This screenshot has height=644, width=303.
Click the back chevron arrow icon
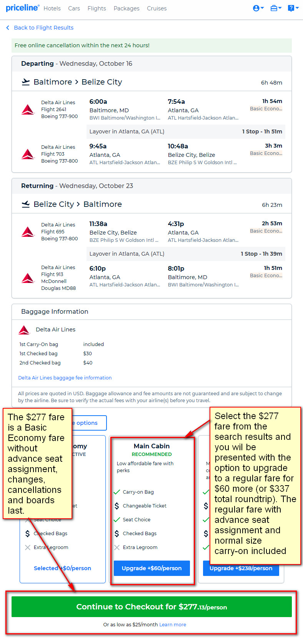pos(8,28)
